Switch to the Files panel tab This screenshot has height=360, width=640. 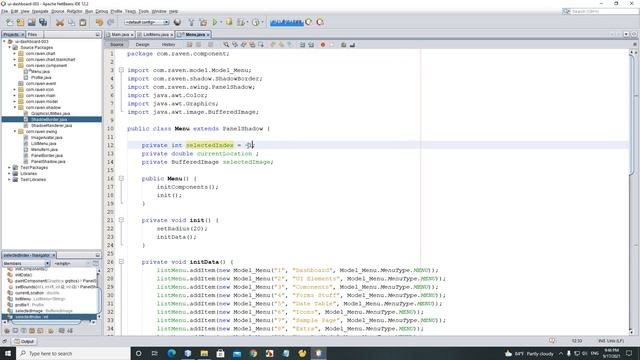pyautogui.click(x=33, y=35)
